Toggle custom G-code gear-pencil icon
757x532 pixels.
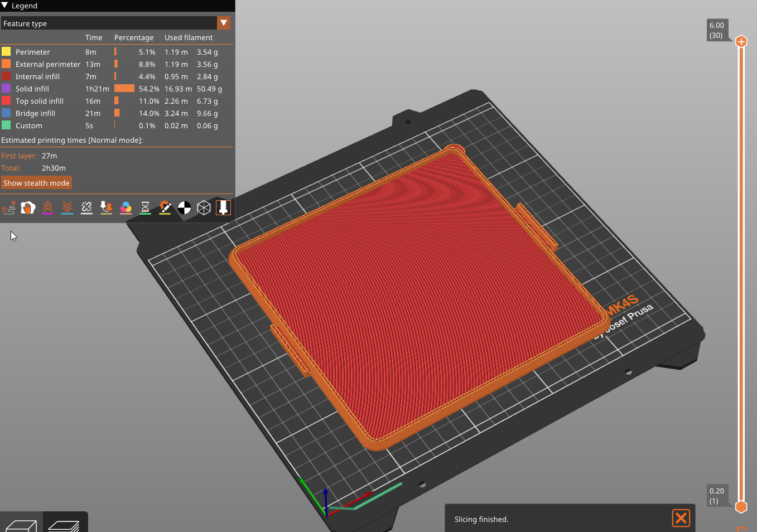point(165,208)
